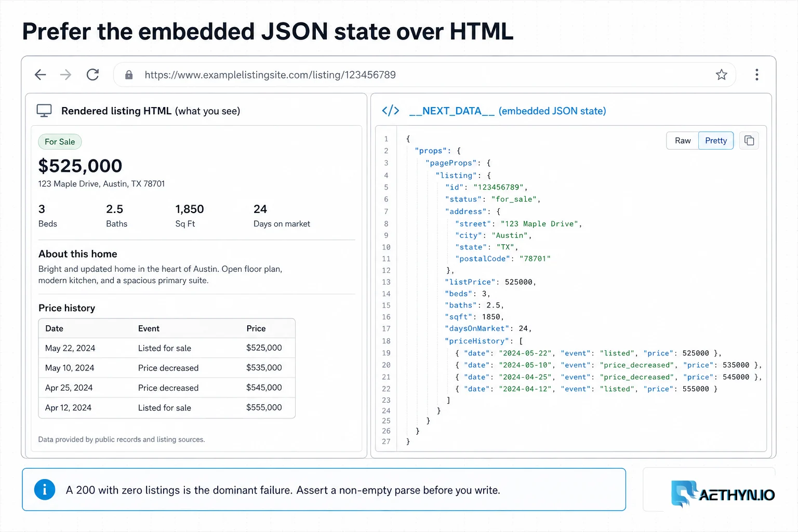The image size is (798, 532).
Task: Click the address 123 Maple Drive, Austin
Action: point(101,184)
